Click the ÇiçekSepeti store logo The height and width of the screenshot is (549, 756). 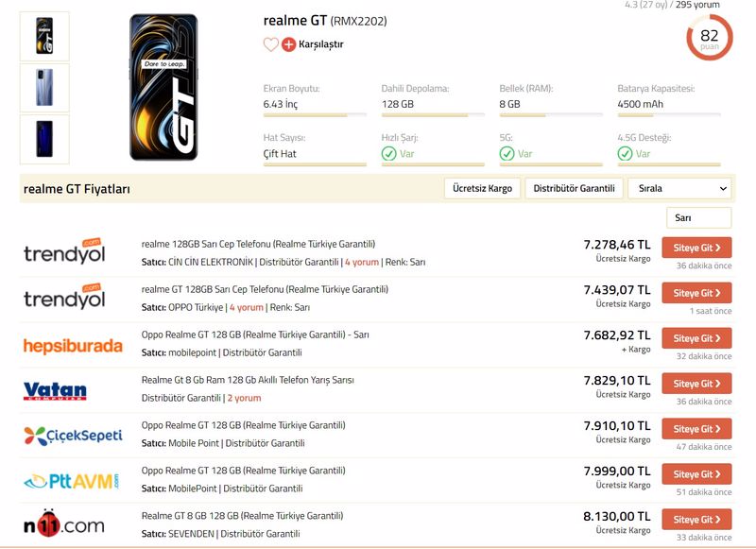coord(73,436)
